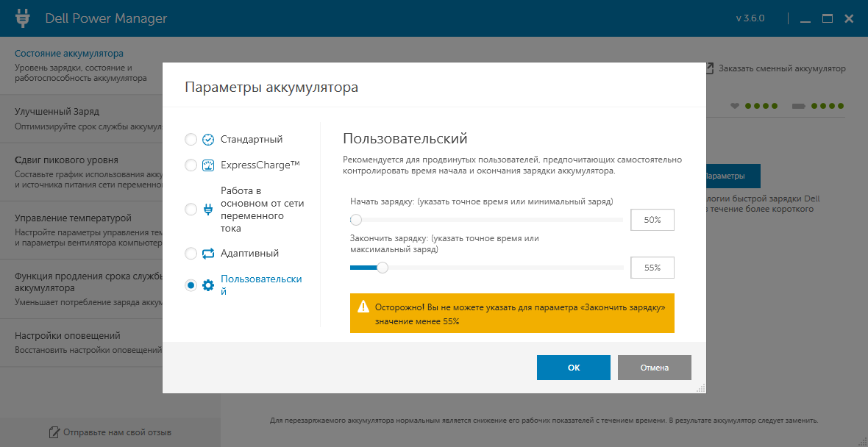Viewport: 868px width, 447px height.
Task: Open Отправьте нам свой отзыв link
Action: 118,432
